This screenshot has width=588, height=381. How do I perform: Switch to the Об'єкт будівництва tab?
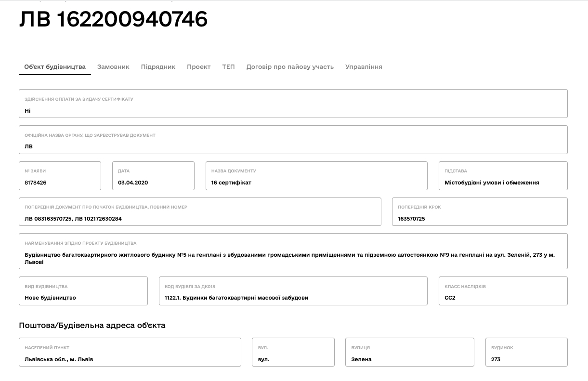[55, 67]
